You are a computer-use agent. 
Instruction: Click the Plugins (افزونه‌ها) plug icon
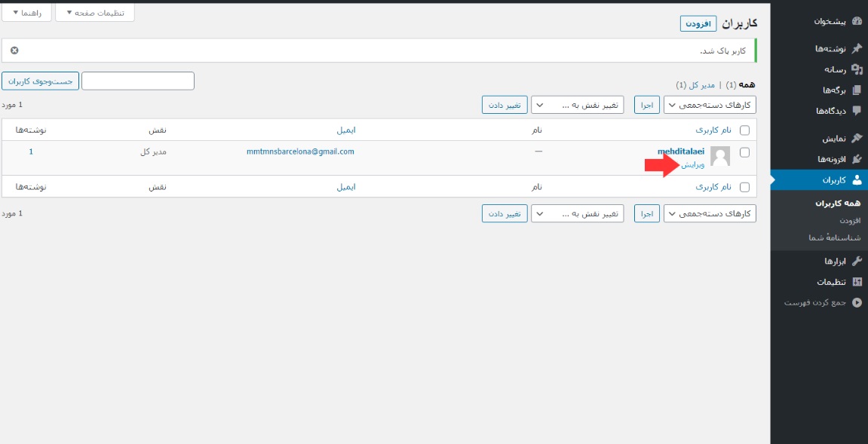tap(856, 159)
